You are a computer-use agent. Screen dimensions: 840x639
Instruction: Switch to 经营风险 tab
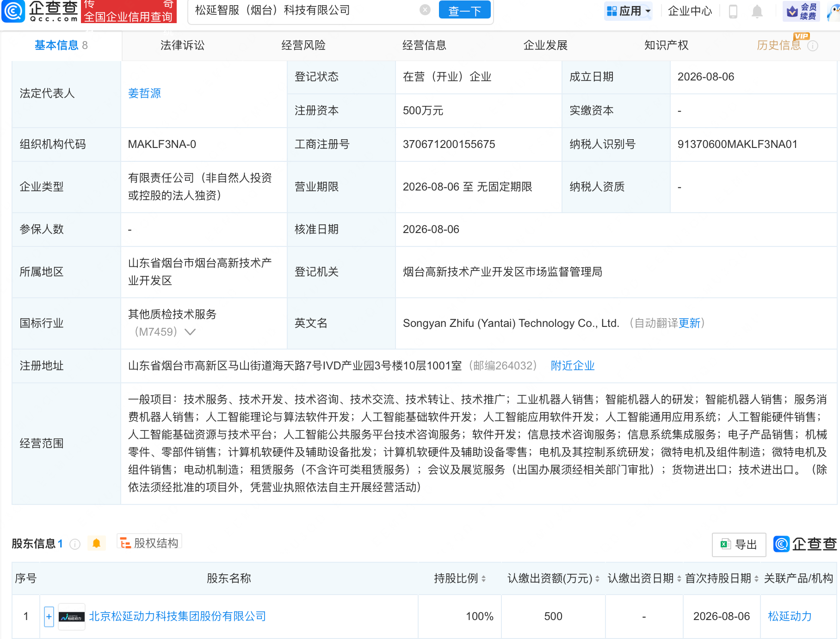click(303, 45)
